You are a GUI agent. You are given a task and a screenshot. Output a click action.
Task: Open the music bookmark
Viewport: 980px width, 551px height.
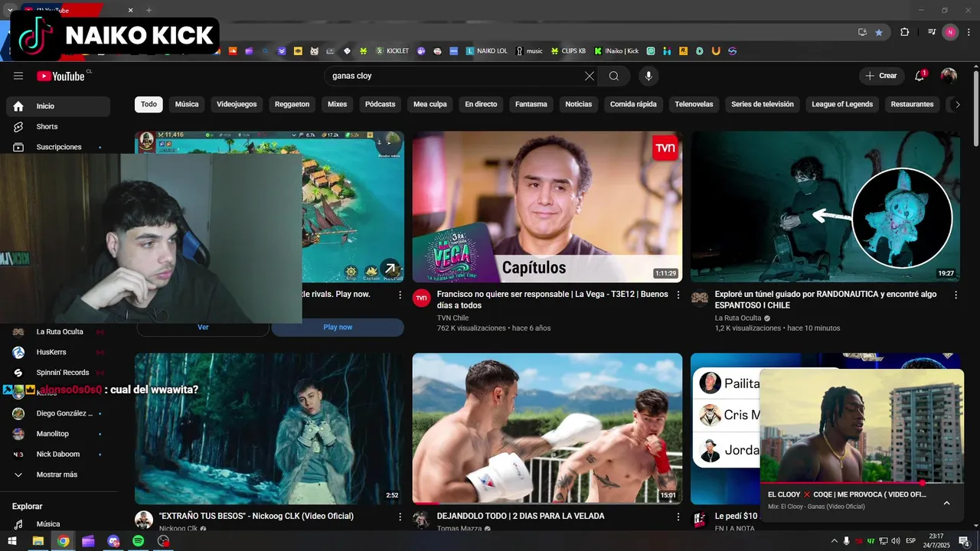[x=529, y=51]
